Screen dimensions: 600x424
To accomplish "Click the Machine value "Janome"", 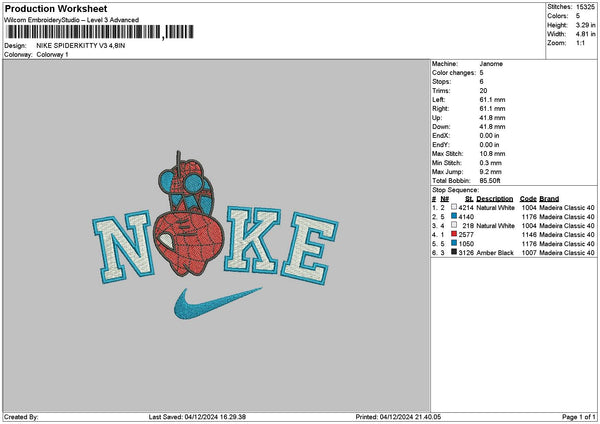I will pyautogui.click(x=491, y=64).
